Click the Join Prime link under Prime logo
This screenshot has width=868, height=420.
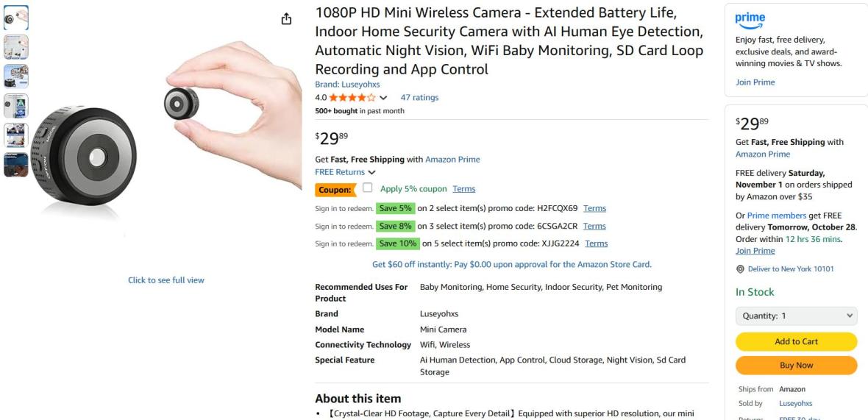point(755,82)
